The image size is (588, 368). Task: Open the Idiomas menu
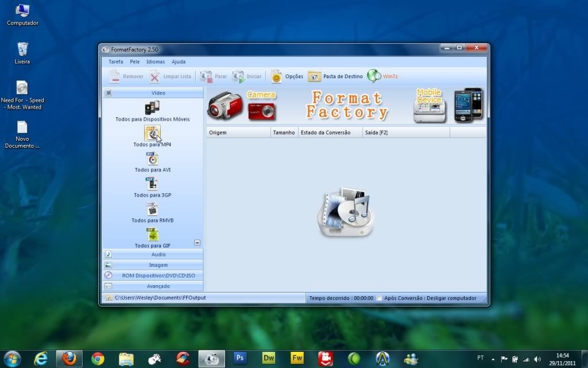pos(155,62)
